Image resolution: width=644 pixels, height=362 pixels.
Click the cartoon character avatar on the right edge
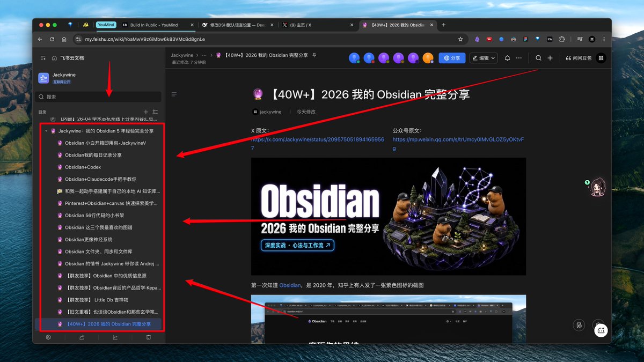(597, 188)
